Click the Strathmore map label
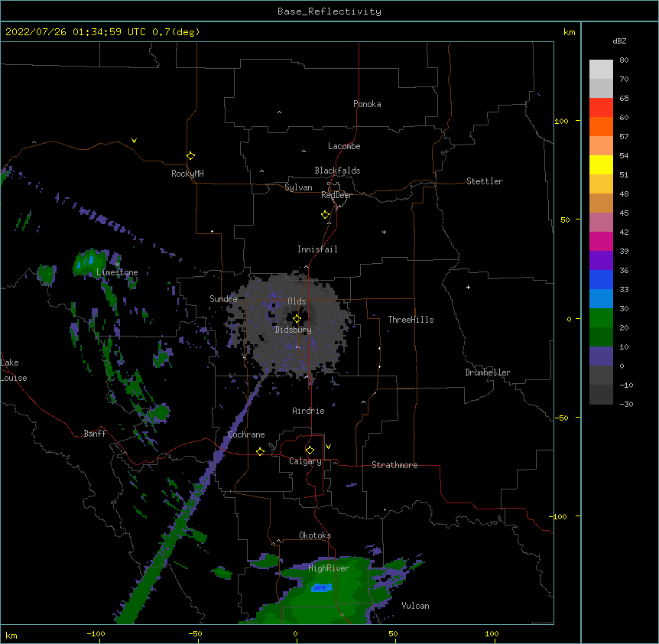The width and height of the screenshot is (659, 644). click(x=394, y=465)
